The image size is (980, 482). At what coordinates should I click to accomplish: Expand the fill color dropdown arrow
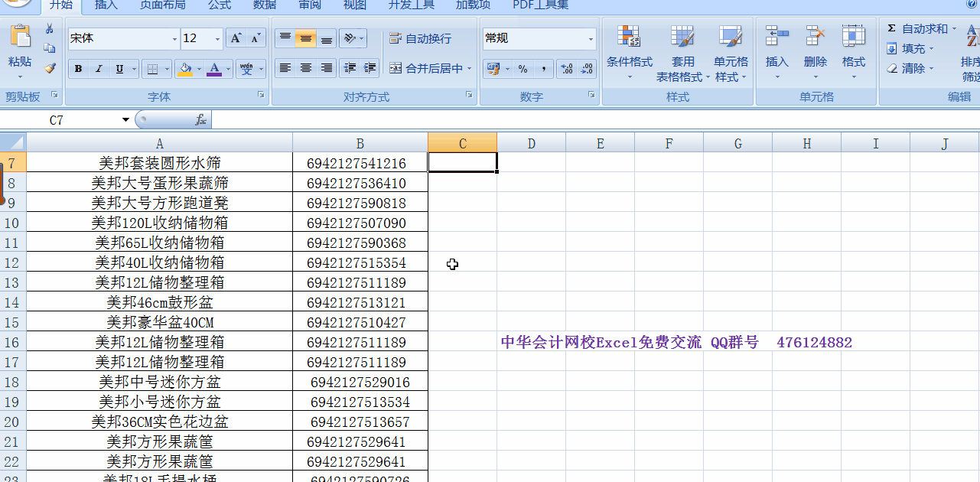[x=199, y=69]
